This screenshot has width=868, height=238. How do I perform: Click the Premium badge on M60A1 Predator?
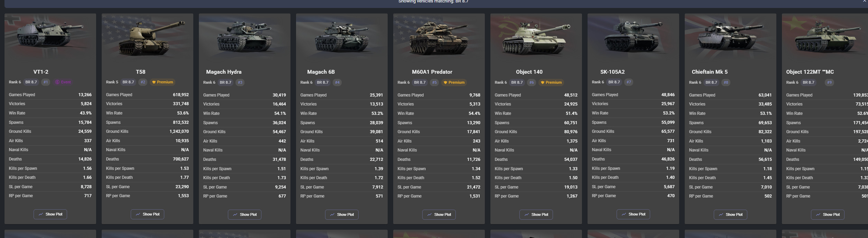click(454, 82)
